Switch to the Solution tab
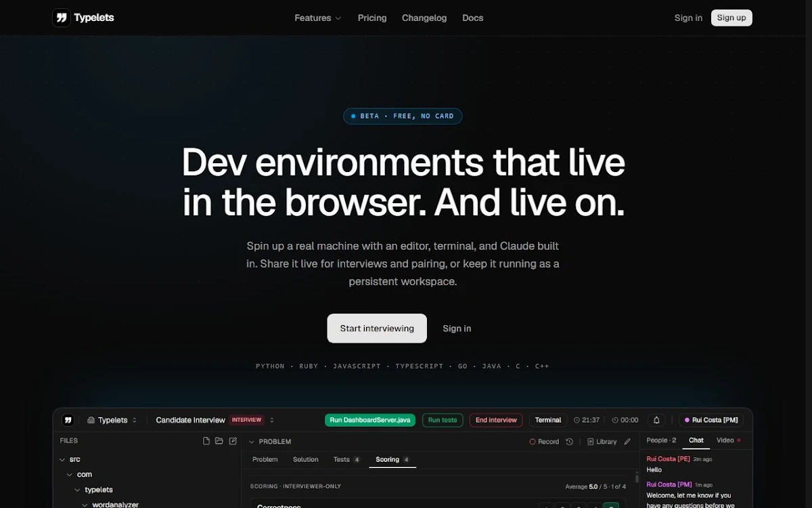Screen dimensions: 812x508 pyautogui.click(x=306, y=459)
